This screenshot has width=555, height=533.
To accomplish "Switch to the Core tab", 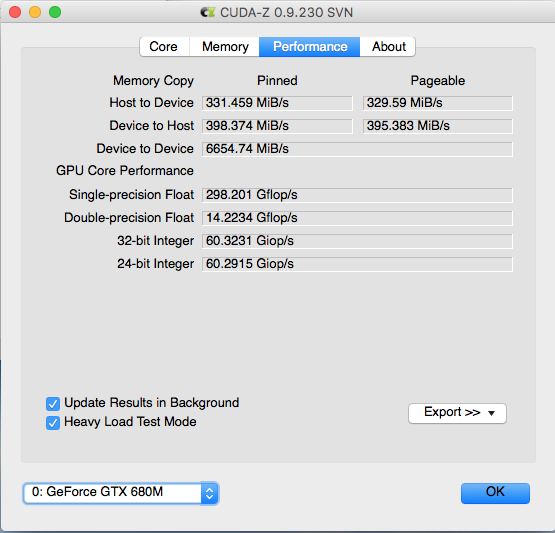I will click(165, 47).
